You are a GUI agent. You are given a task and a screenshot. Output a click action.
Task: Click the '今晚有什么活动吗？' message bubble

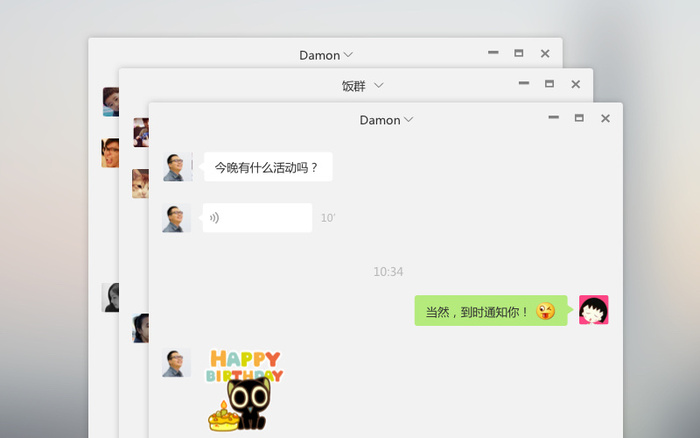click(268, 167)
